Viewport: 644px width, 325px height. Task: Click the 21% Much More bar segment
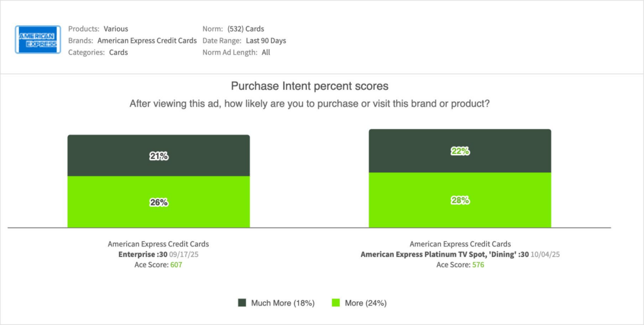pyautogui.click(x=158, y=156)
